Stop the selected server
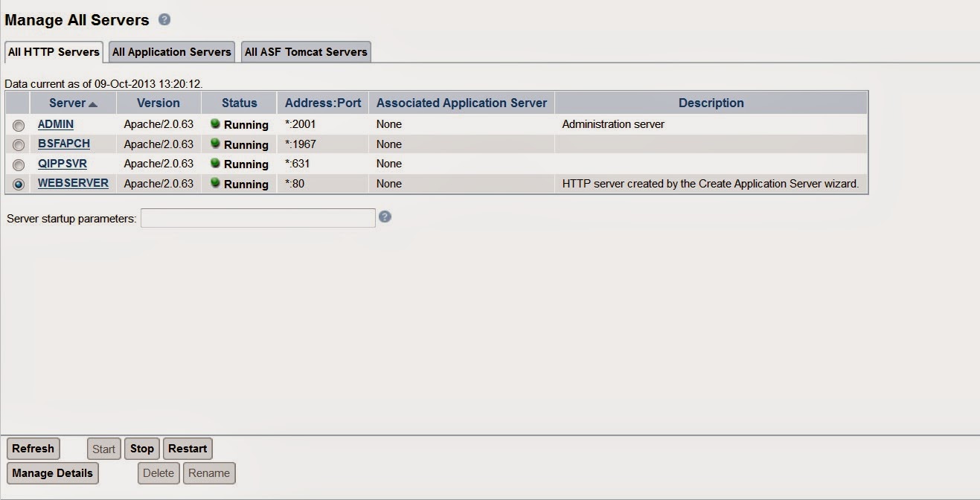980x500 pixels. click(141, 448)
